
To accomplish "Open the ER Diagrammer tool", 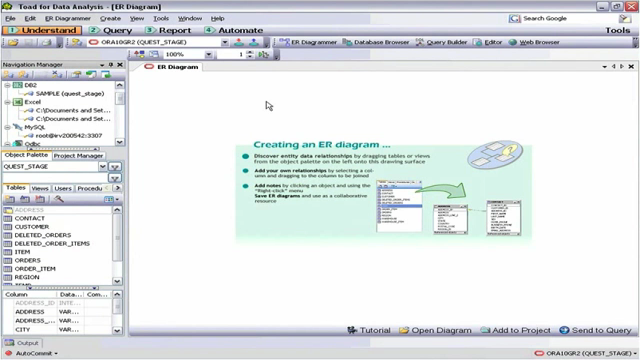I will tap(308, 42).
